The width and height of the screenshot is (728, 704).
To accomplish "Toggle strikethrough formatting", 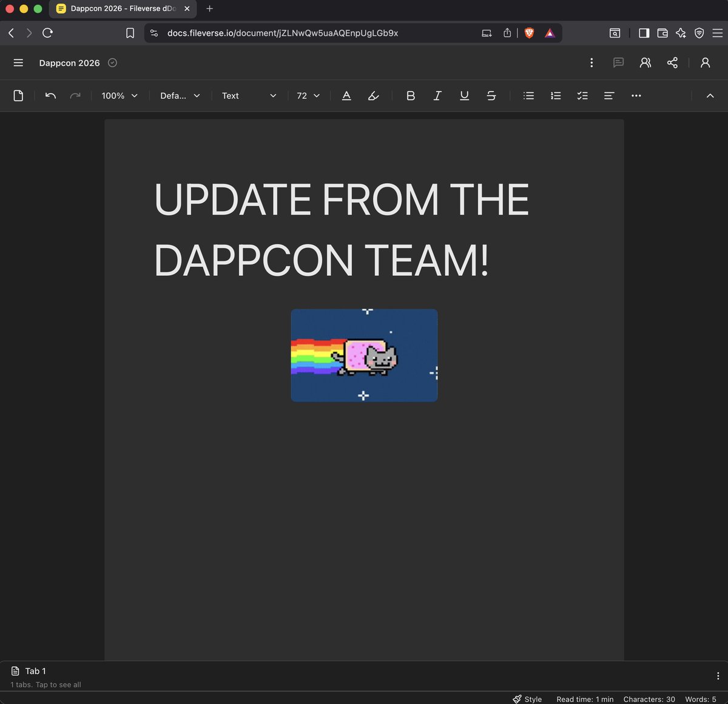I will pos(491,96).
